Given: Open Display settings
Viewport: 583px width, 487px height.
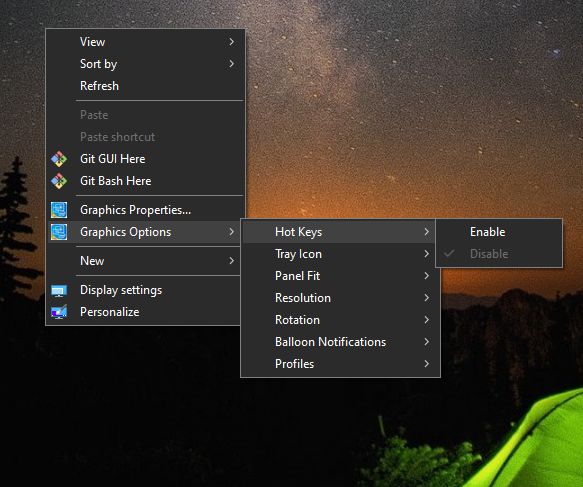Looking at the screenshot, I should point(145,290).
